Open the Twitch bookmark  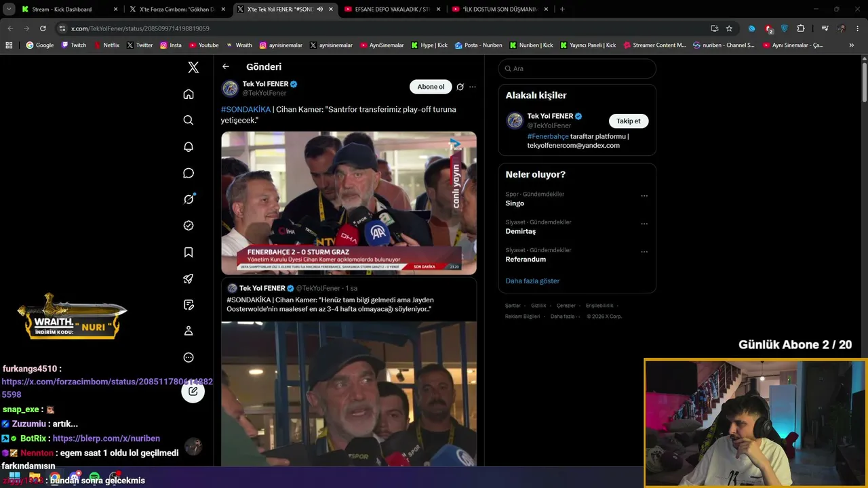pos(74,45)
